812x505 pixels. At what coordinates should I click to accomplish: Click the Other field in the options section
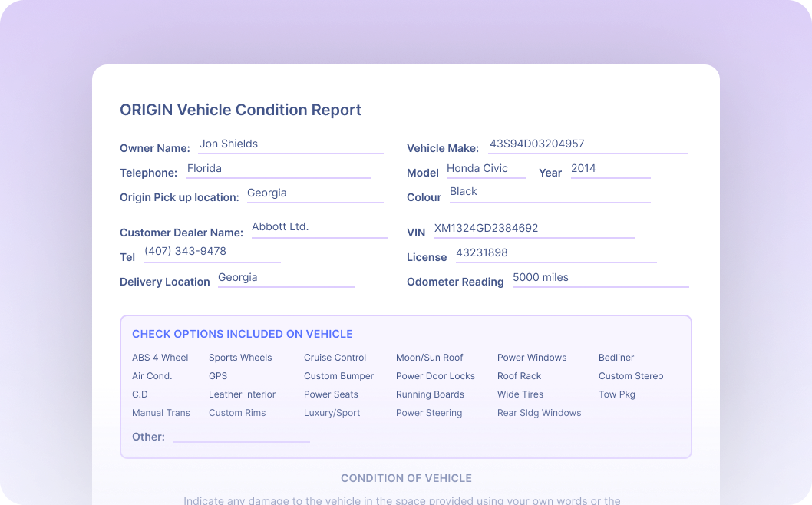[x=241, y=436]
